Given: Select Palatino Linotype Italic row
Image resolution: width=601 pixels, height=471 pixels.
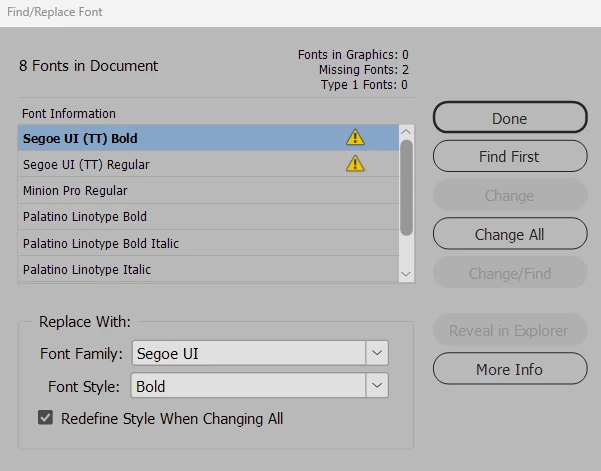Looking at the screenshot, I should [x=208, y=269].
